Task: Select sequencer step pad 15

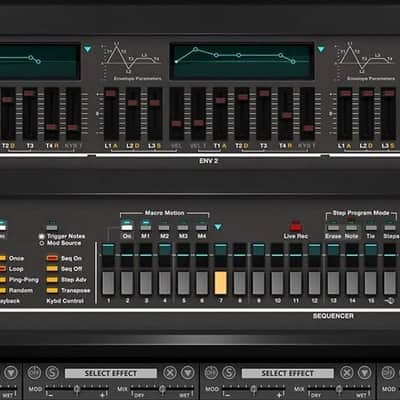Action: (371, 283)
